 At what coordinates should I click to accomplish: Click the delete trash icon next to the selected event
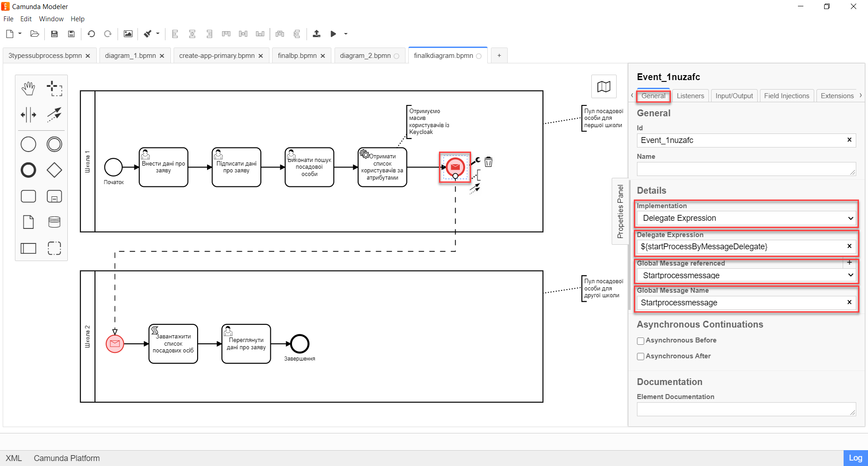489,162
